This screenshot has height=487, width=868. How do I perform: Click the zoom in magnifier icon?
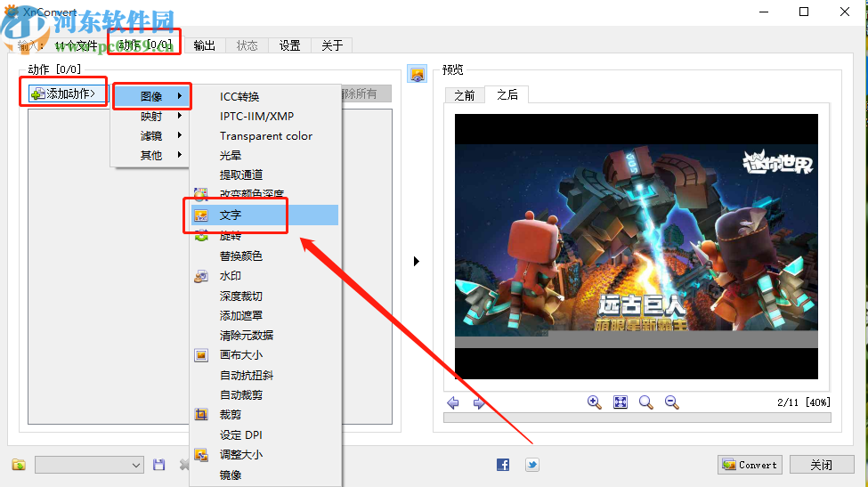595,402
